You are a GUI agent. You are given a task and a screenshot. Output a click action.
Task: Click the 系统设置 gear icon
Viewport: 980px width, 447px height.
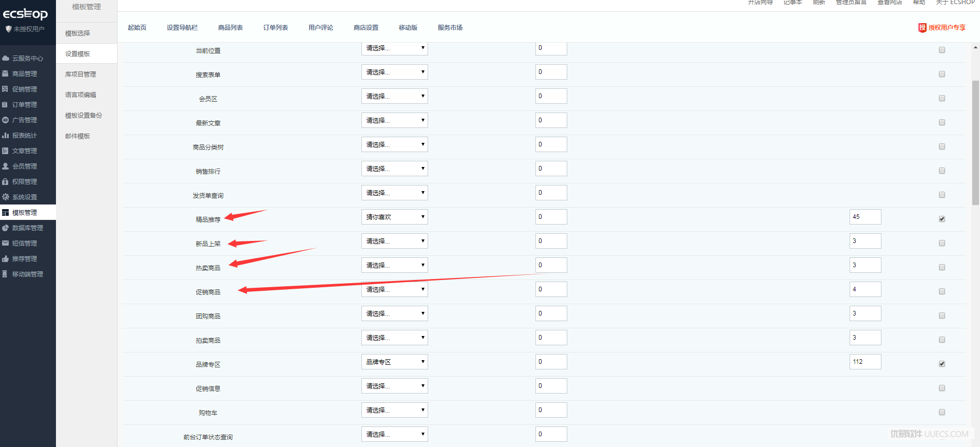[6, 197]
